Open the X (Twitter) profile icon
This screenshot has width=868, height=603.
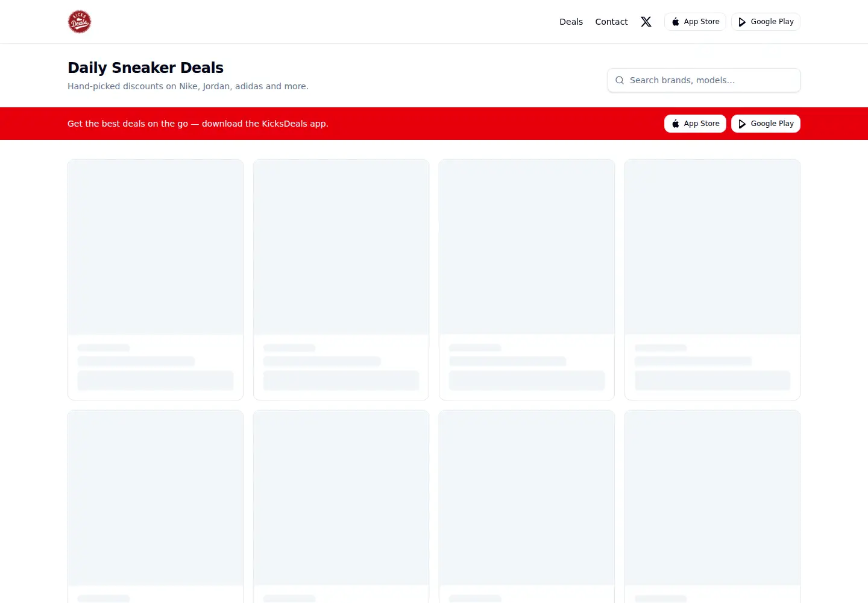click(646, 22)
